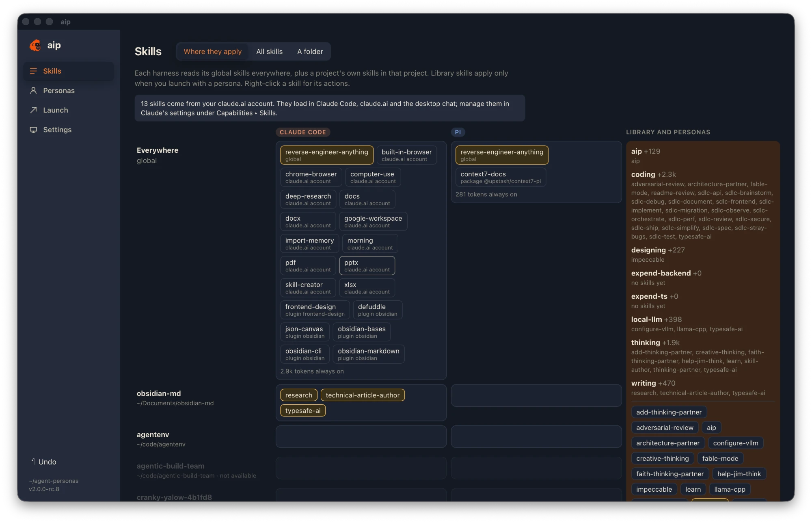Click the context7-docs package chip under PI
This screenshot has width=812, height=523.
click(501, 177)
